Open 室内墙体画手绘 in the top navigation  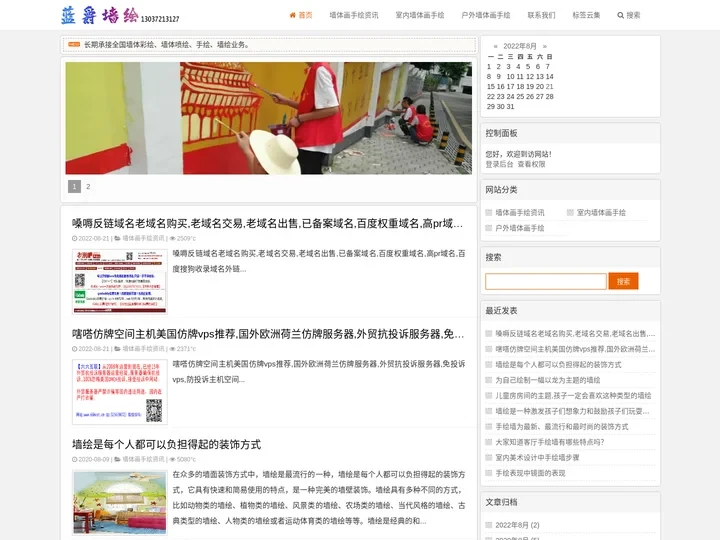click(x=420, y=15)
